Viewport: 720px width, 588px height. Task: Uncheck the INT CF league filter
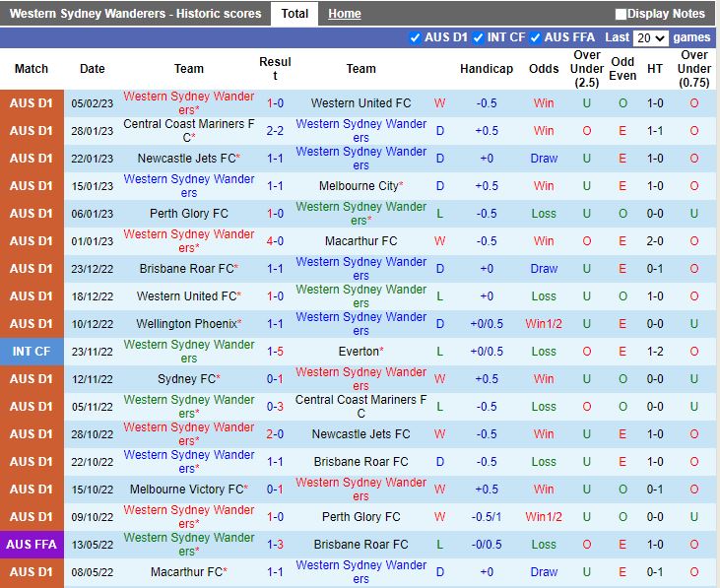click(x=478, y=37)
